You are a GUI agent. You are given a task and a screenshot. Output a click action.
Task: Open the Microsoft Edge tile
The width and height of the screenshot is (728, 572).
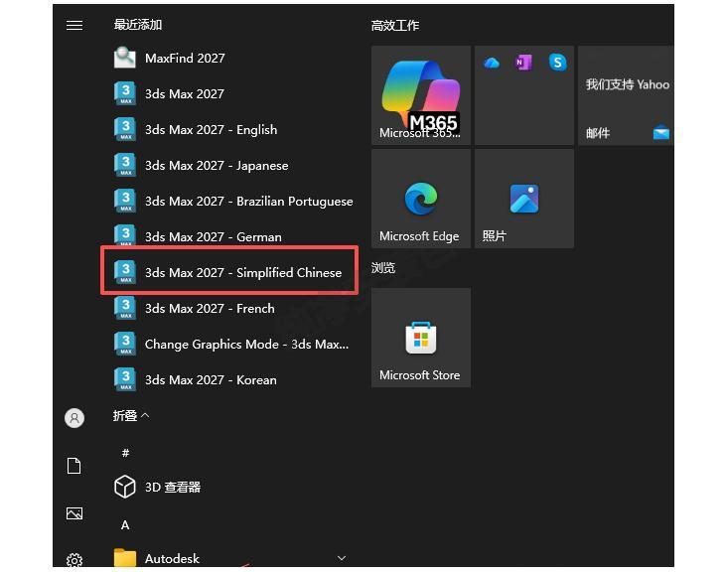click(421, 199)
